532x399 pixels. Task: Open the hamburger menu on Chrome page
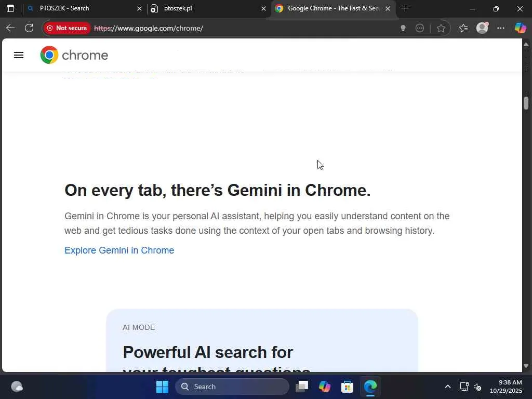click(x=19, y=55)
